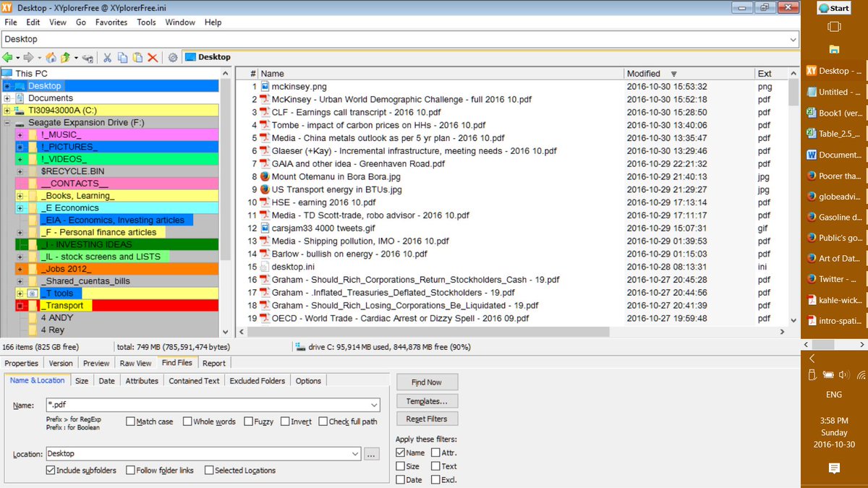This screenshot has width=868, height=488.
Task: Click the volume speaker icon in the tray
Action: tap(844, 374)
